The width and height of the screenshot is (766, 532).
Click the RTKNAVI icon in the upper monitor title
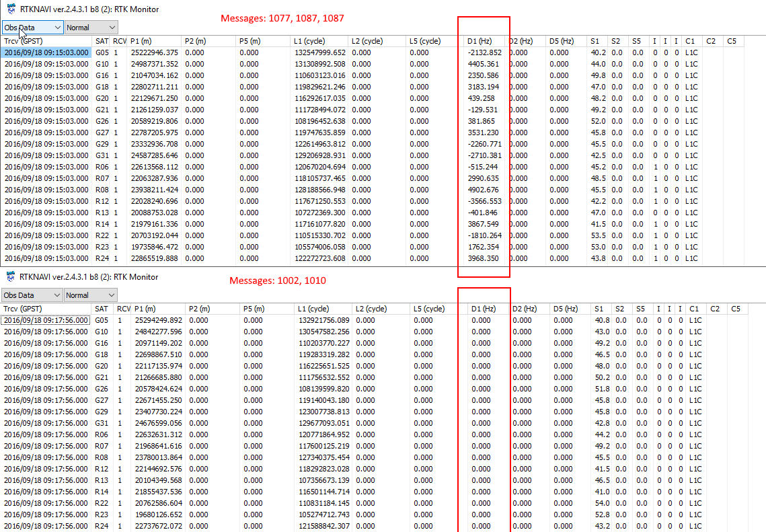click(11, 9)
